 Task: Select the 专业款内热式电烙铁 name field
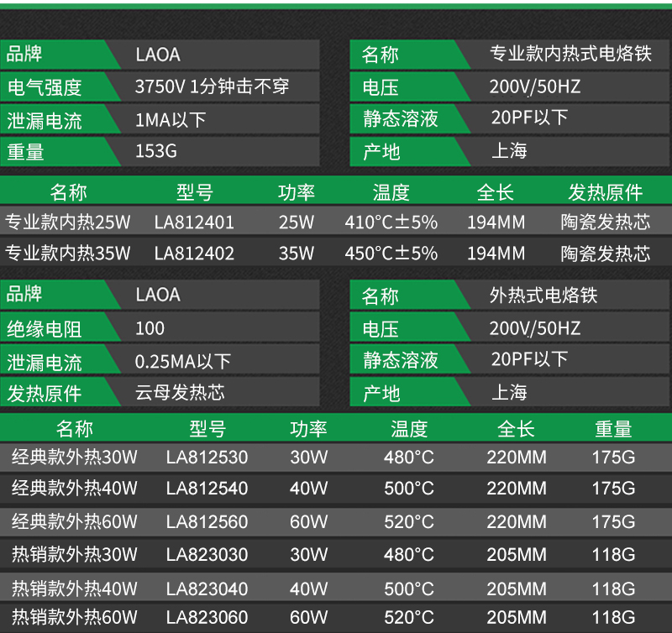570,55
